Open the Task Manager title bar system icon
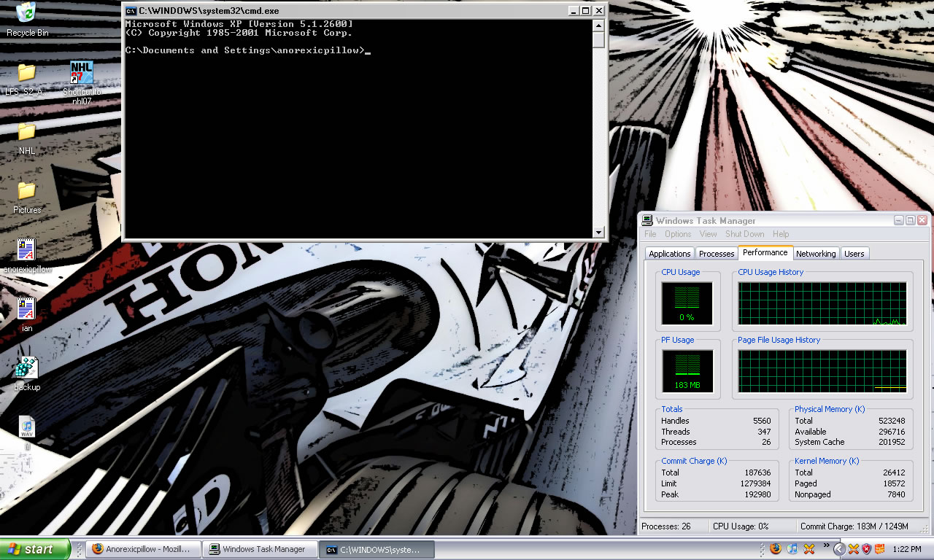Image resolution: width=934 pixels, height=560 pixels. point(647,220)
